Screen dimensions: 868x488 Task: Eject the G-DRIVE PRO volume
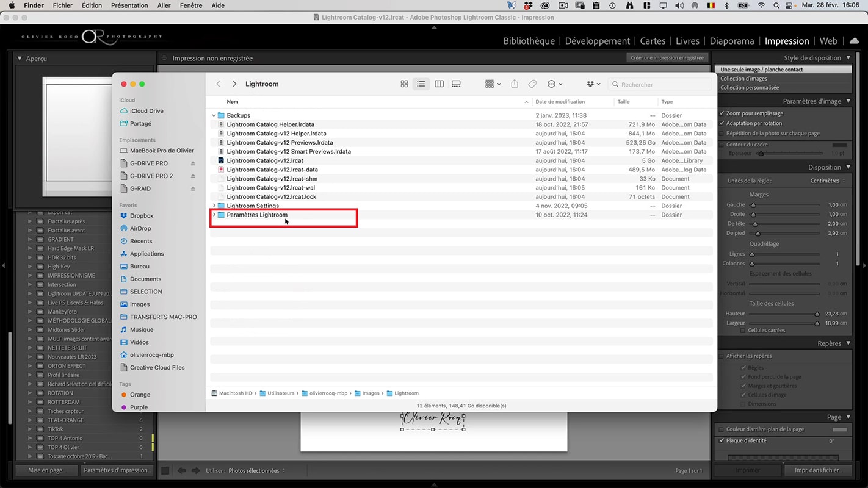193,163
